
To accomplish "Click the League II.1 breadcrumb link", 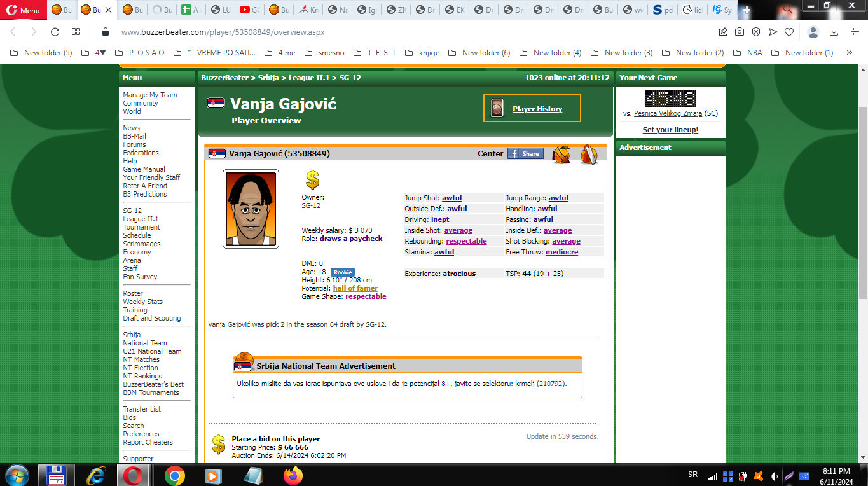I will point(309,78).
